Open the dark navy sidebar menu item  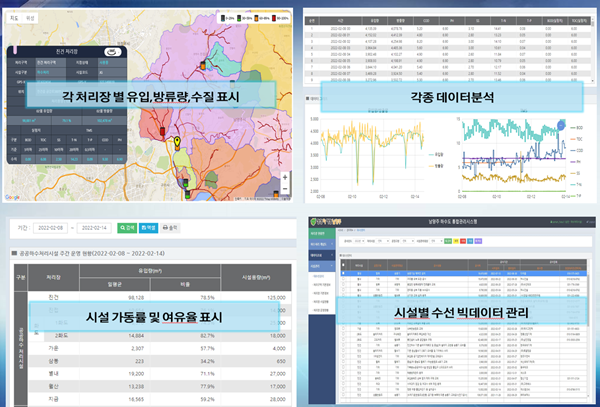pos(322,255)
